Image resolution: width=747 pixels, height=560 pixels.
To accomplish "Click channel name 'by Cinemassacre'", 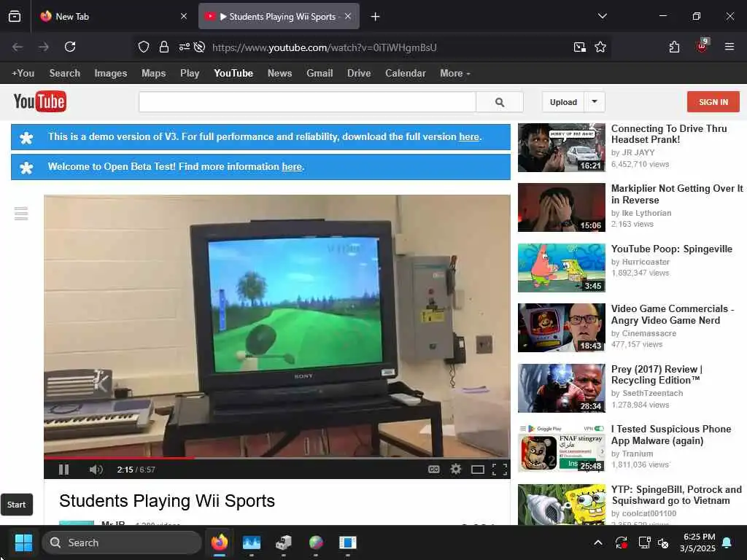I will (x=643, y=333).
